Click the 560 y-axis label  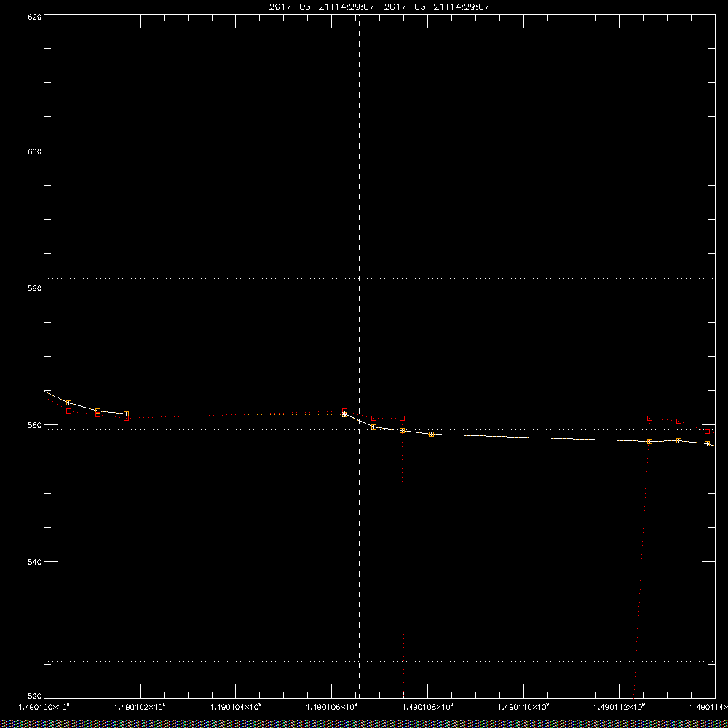point(35,424)
